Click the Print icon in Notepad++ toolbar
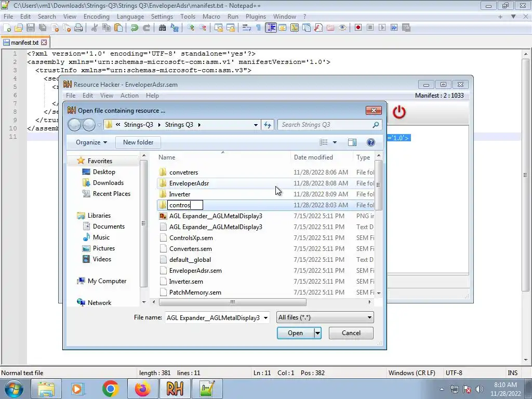532x399 pixels. 79,28
